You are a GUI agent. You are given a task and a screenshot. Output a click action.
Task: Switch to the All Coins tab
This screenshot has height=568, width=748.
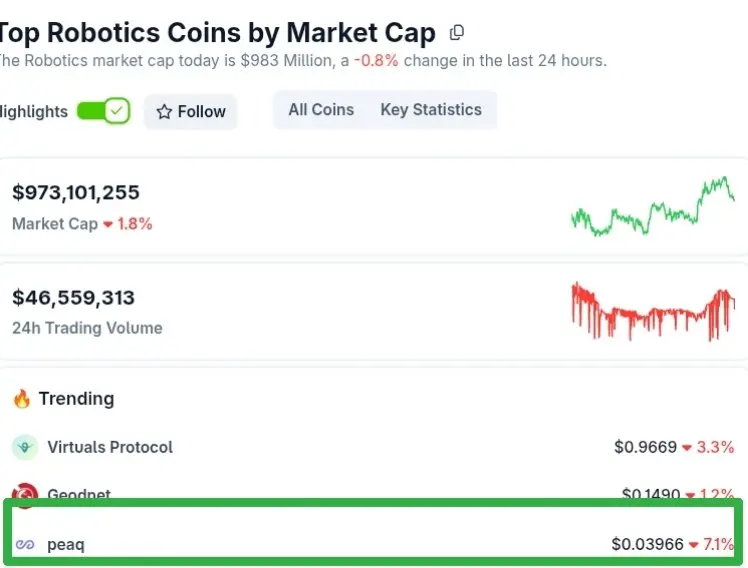tap(321, 110)
